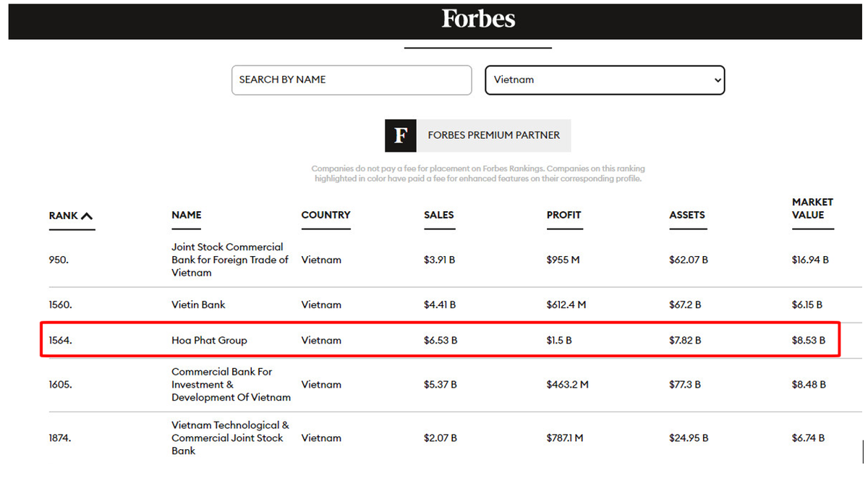Viewport: 868px width, 481px height.
Task: Open Commercial Bank For Investment & Development link
Action: (231, 384)
